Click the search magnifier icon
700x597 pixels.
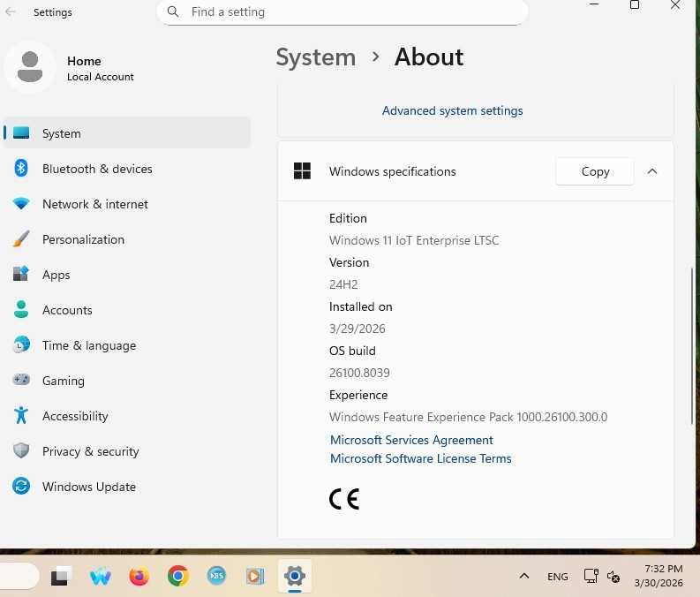coord(173,11)
